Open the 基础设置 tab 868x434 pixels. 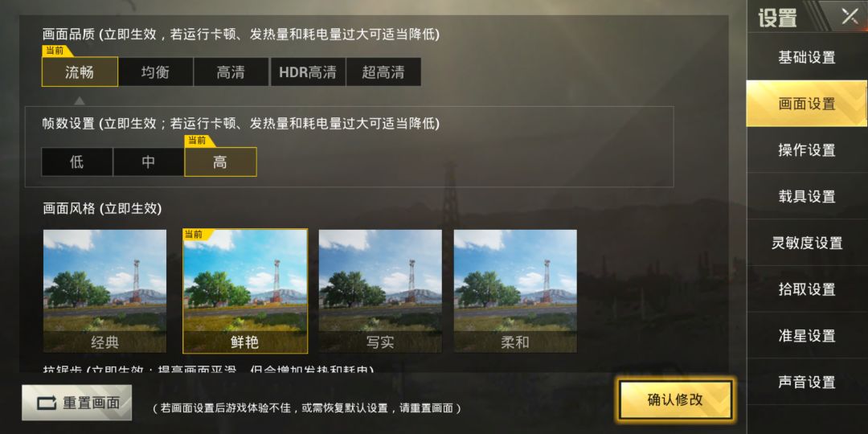807,57
